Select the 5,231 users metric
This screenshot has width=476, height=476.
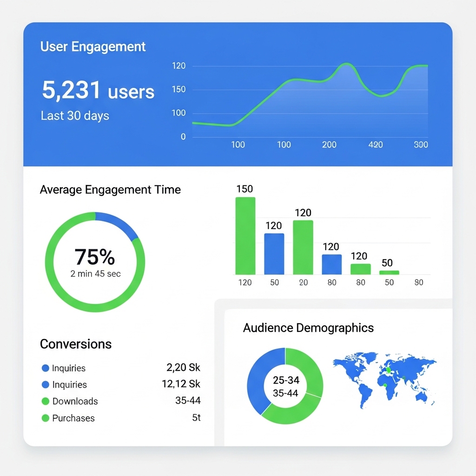click(x=98, y=90)
